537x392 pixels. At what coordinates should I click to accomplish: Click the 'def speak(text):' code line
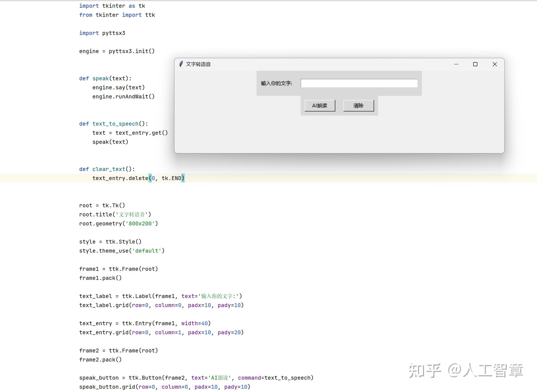coord(105,78)
